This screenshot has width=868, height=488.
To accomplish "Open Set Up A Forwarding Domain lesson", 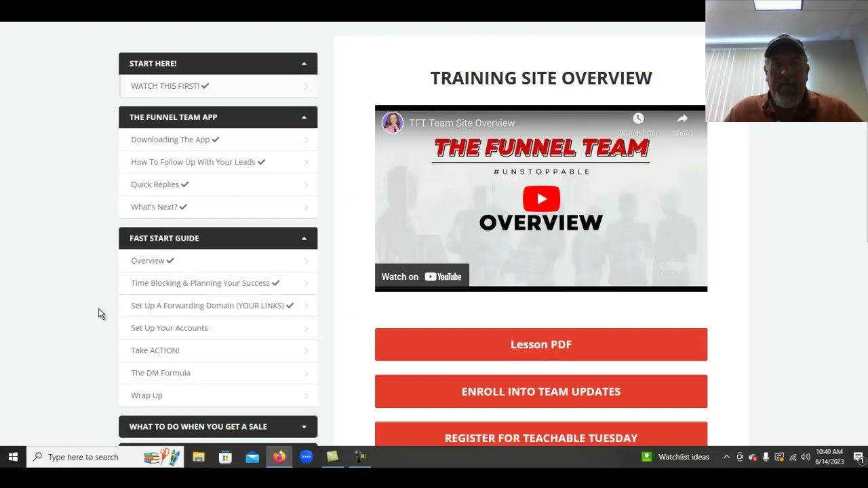I will click(x=218, y=306).
